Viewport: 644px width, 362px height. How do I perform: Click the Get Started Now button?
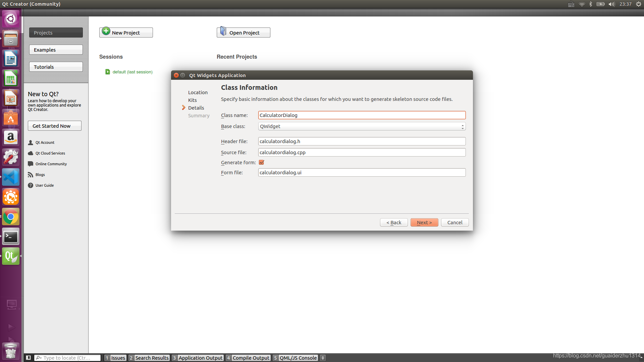[54, 126]
